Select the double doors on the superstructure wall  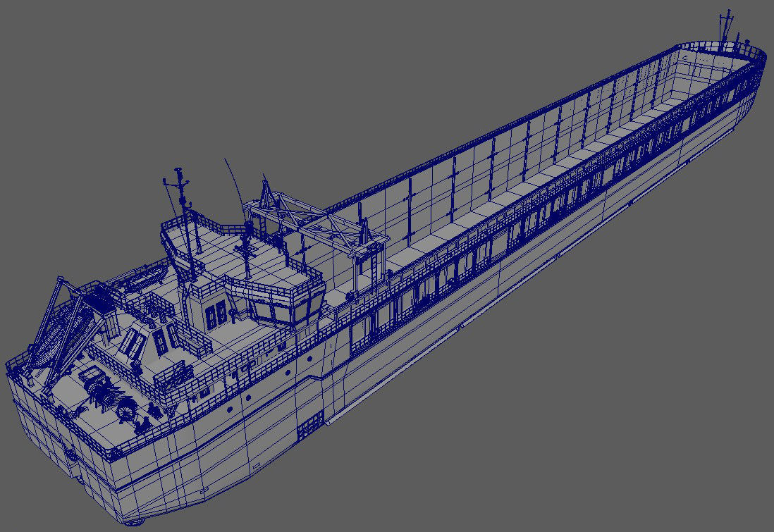point(216,316)
